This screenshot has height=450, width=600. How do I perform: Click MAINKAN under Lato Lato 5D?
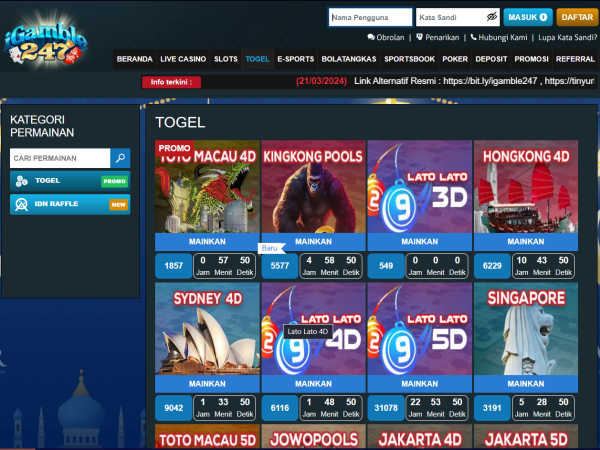420,384
